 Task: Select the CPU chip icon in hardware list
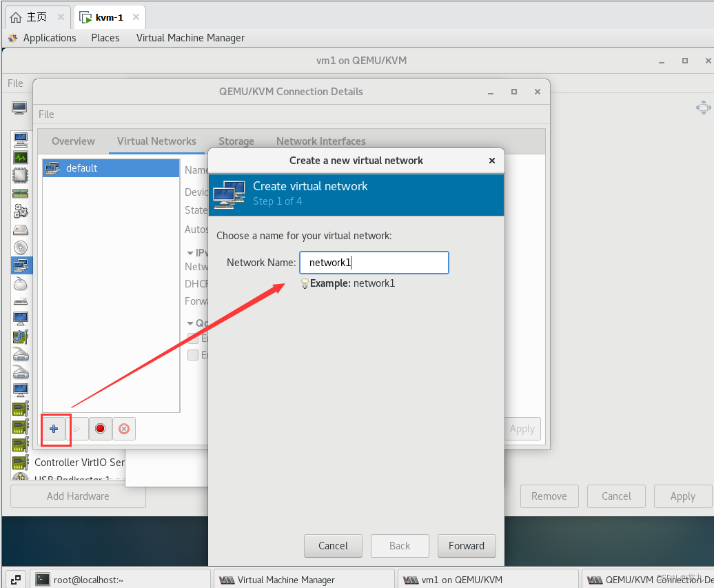pyautogui.click(x=21, y=175)
